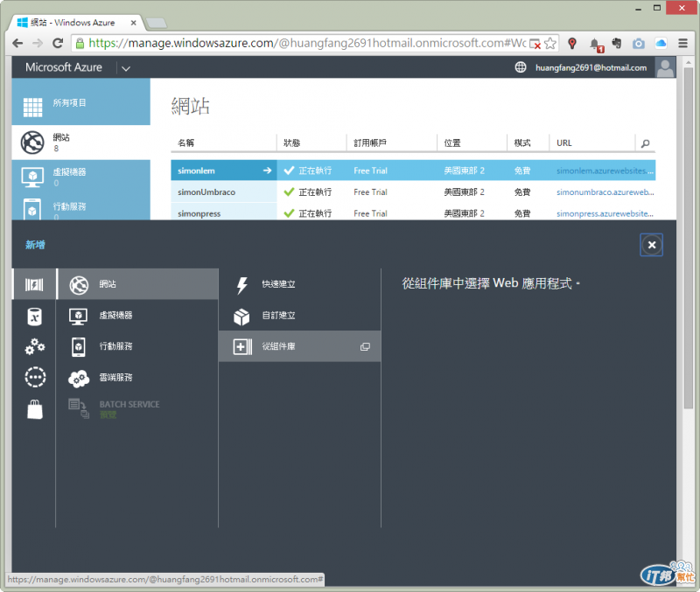Reload the page with refresh icon

point(58,43)
